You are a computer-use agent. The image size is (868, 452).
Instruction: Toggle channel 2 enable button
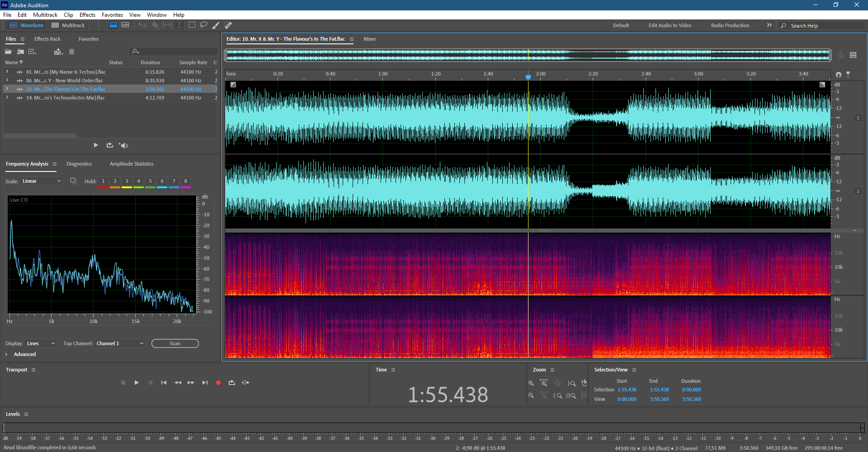[x=858, y=191]
